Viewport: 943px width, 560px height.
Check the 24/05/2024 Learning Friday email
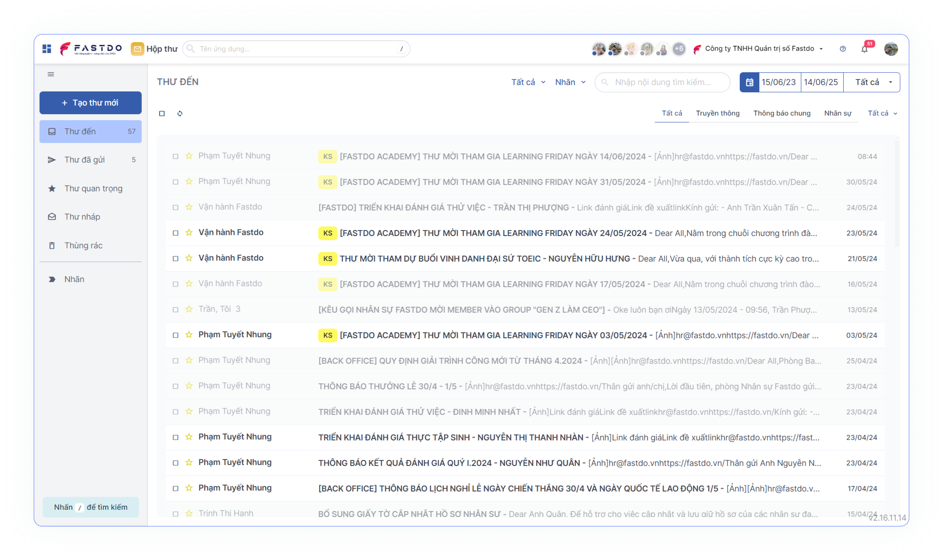pos(176,233)
